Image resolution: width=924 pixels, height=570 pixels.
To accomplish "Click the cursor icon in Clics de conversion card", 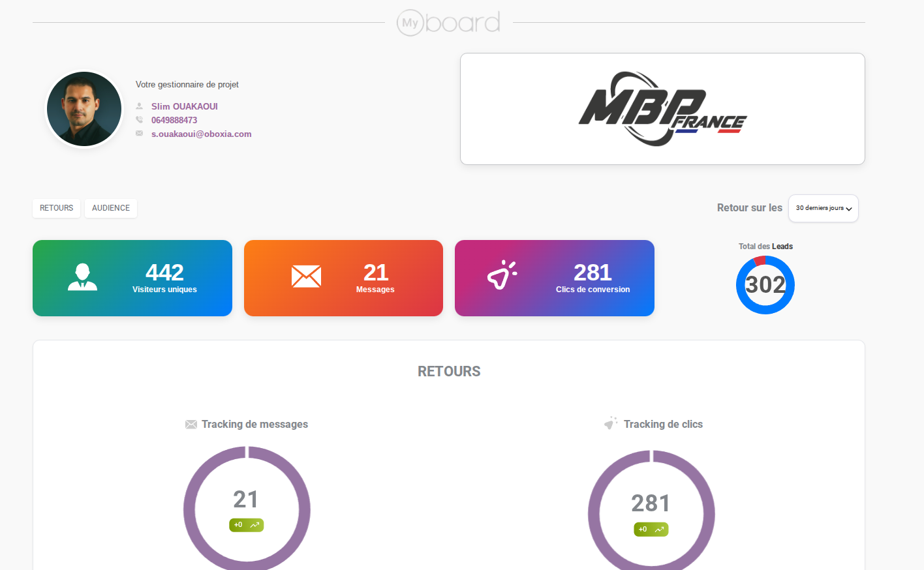I will click(x=502, y=275).
